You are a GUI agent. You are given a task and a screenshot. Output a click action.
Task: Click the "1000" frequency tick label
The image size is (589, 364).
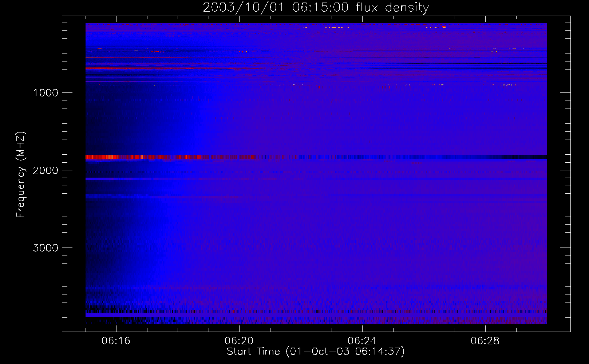tap(46, 93)
